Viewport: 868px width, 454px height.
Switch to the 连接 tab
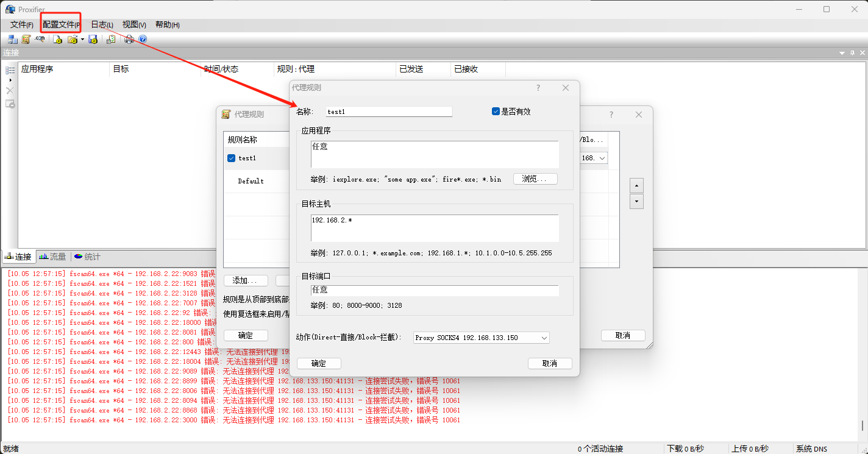pyautogui.click(x=18, y=257)
